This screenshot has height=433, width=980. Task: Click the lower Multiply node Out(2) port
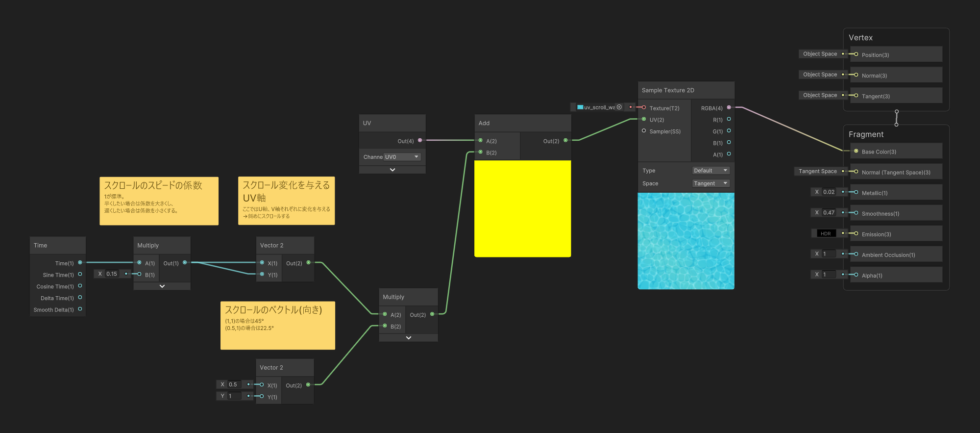pyautogui.click(x=432, y=314)
